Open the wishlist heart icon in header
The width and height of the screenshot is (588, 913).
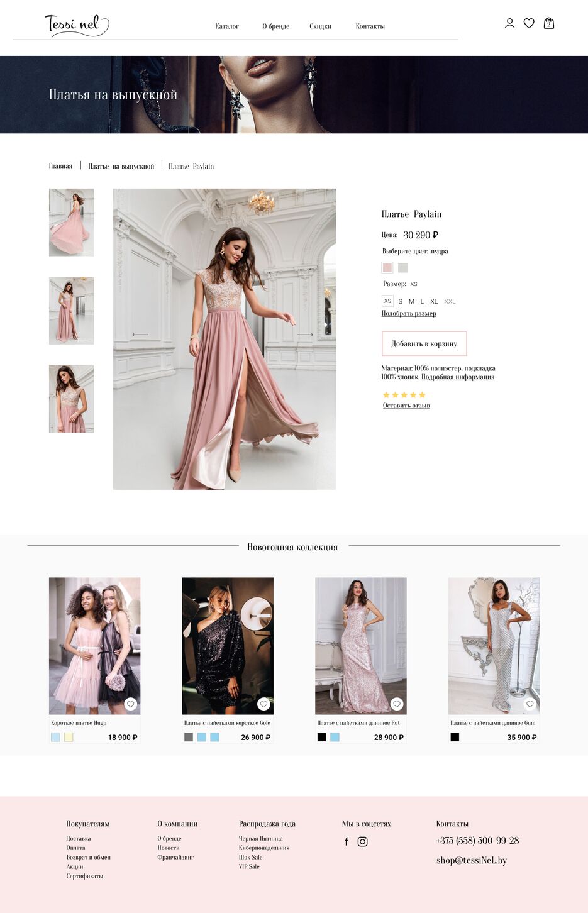(529, 23)
